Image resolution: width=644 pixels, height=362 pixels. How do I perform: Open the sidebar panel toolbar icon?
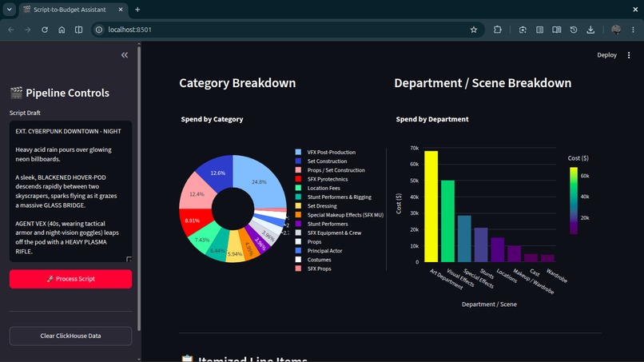point(539,30)
